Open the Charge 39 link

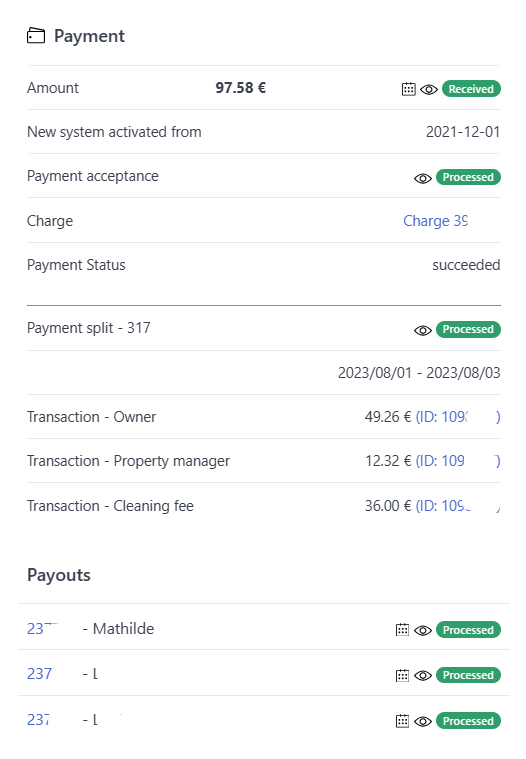coord(436,221)
